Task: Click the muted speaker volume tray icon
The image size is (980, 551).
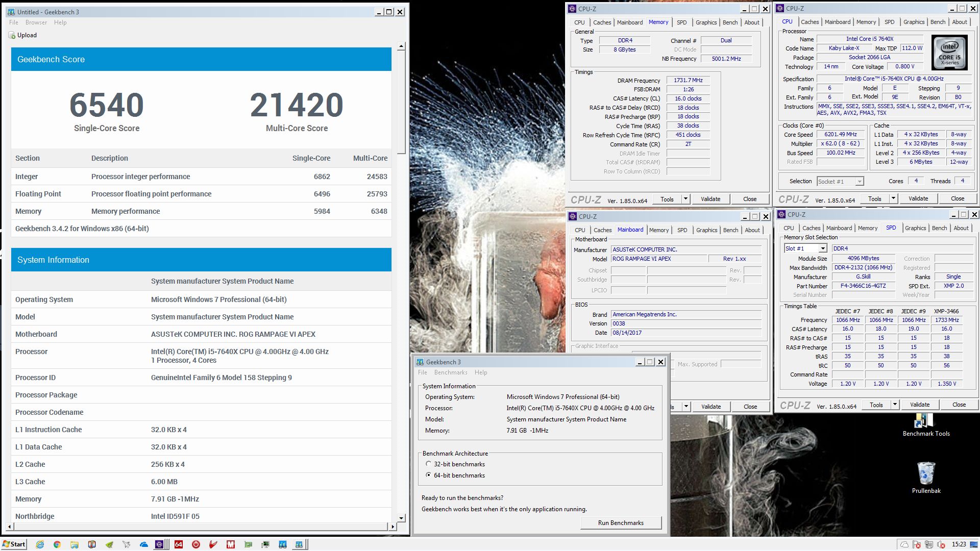Action: click(x=942, y=544)
